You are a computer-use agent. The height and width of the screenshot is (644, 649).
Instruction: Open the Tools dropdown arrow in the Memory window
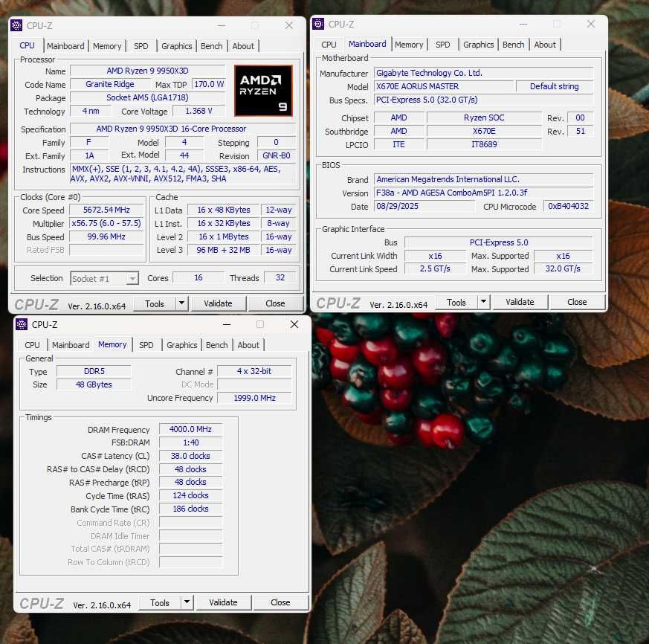pyautogui.click(x=187, y=602)
